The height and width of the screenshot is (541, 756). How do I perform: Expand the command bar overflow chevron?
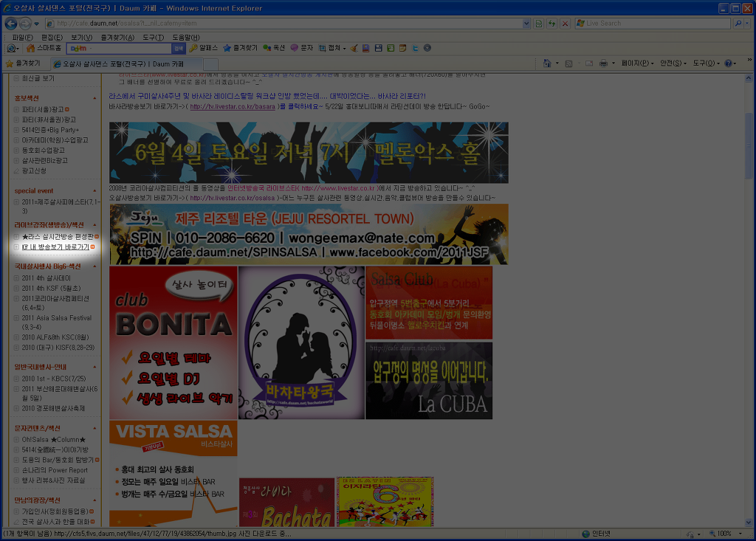749,60
